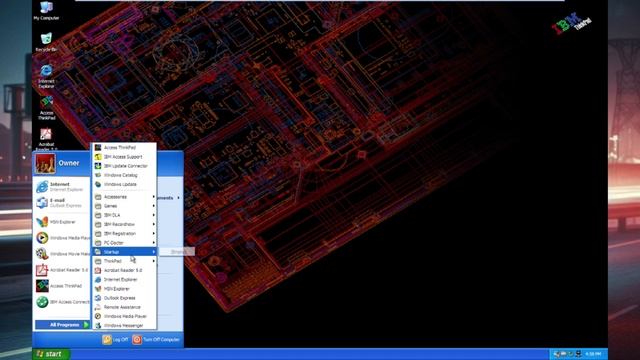Click the Log Off button
The width and height of the screenshot is (640, 360).
(115, 339)
